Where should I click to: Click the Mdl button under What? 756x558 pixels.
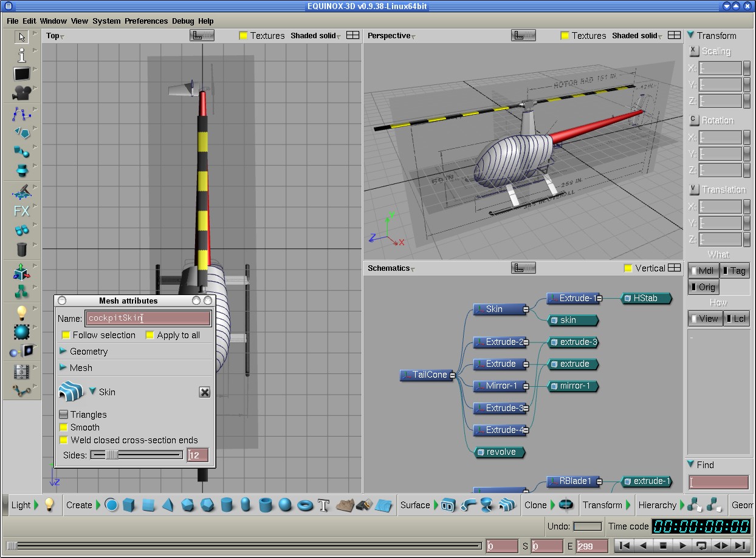pos(703,271)
